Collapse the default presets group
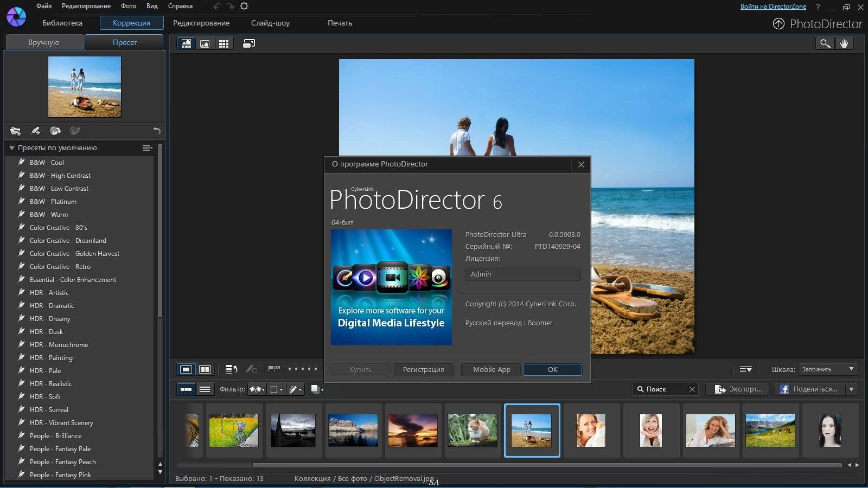868x488 pixels. pos(11,147)
